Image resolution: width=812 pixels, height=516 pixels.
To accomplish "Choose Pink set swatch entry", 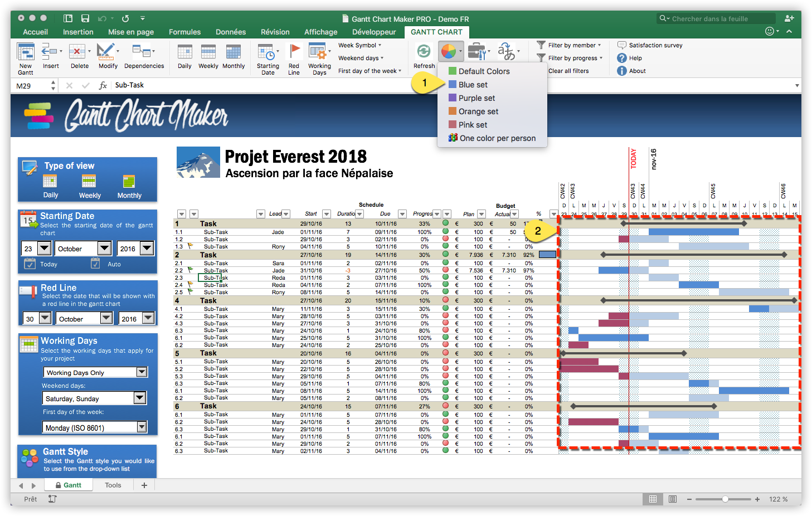I will [468, 125].
